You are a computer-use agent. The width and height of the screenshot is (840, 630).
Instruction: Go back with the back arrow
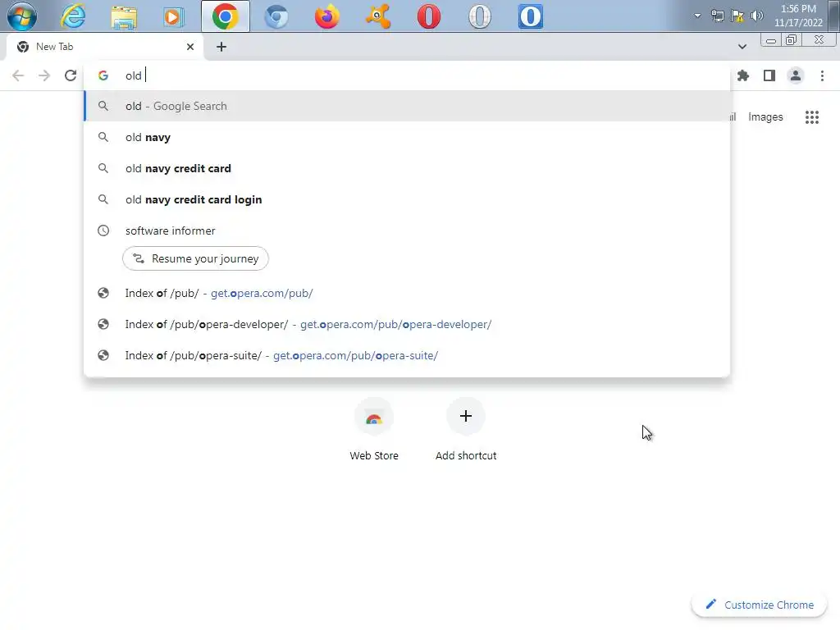[18, 75]
